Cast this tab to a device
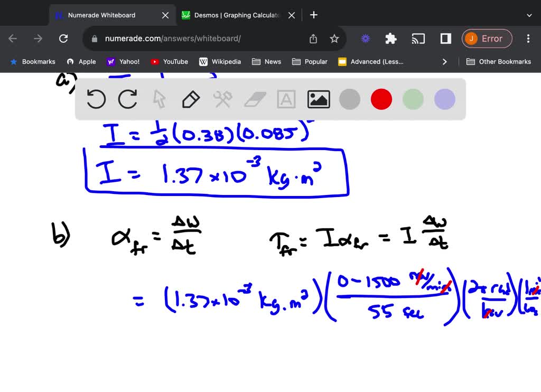Screen dimensions: 541x392 (x=418, y=39)
